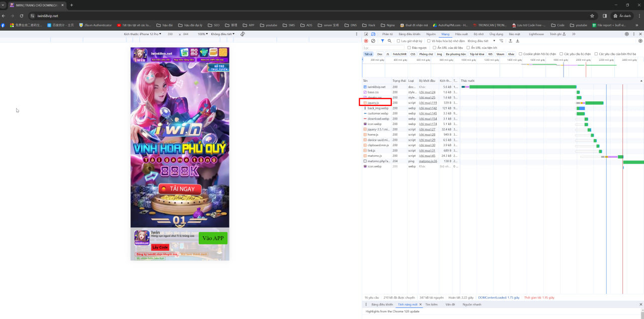Open a new browser tab
Image resolution: width=644 pixels, height=319 pixels.
pyautogui.click(x=71, y=5)
